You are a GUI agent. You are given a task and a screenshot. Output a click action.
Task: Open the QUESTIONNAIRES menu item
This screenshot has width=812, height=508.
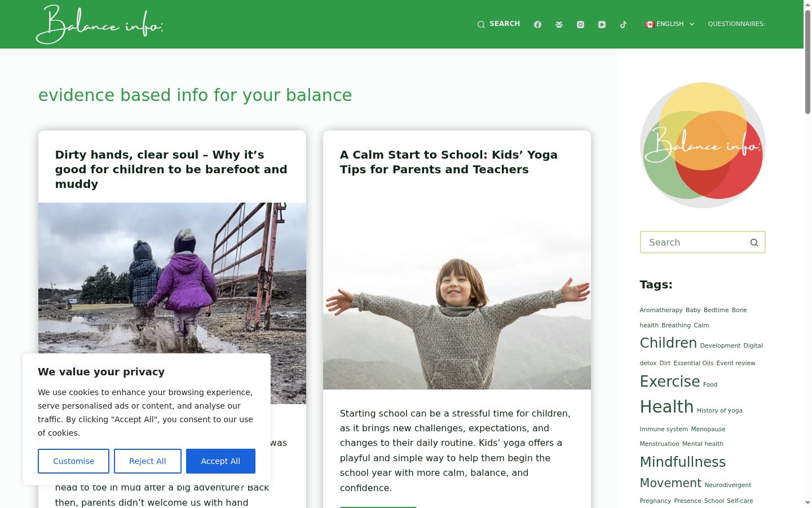tap(736, 24)
